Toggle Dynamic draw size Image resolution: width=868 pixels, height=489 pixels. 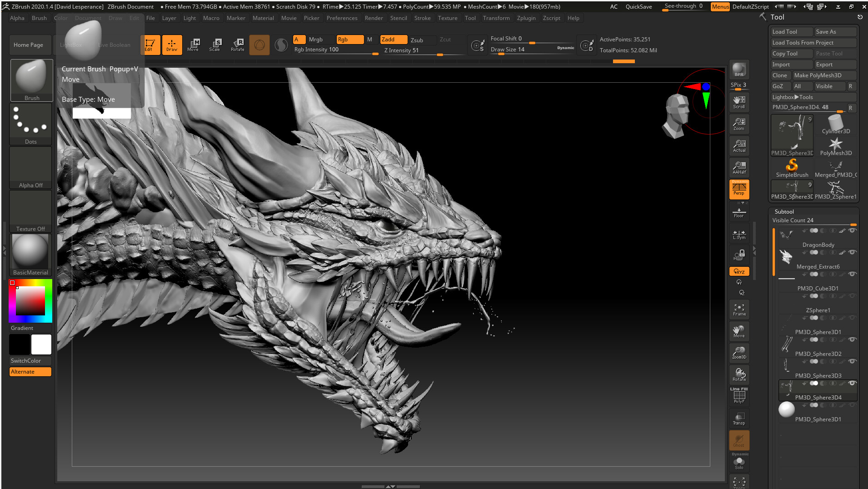[x=565, y=48]
